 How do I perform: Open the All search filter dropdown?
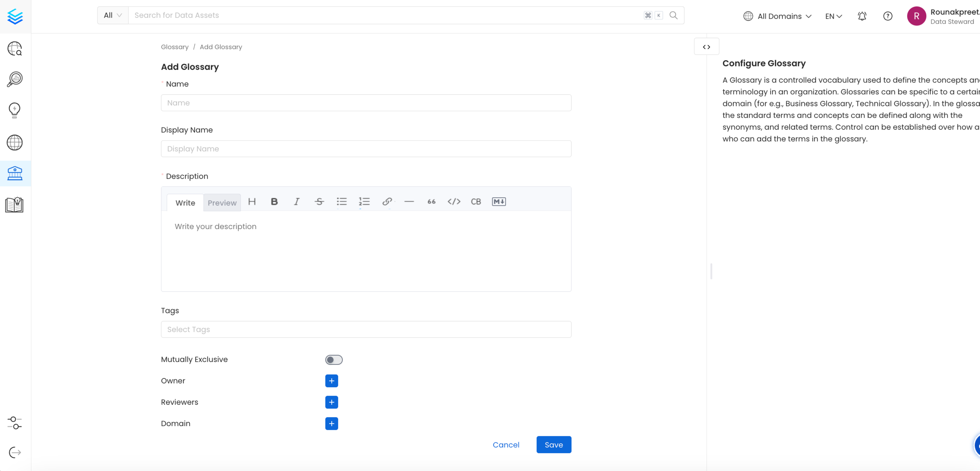click(x=113, y=15)
